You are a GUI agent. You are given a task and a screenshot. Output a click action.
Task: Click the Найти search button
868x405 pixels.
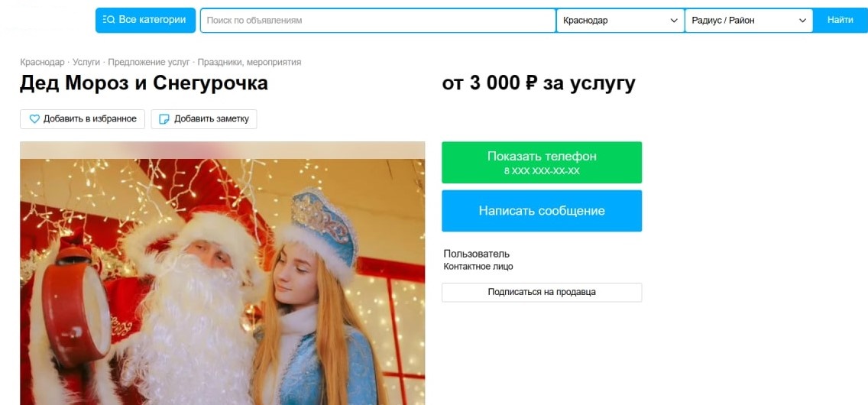tap(840, 20)
